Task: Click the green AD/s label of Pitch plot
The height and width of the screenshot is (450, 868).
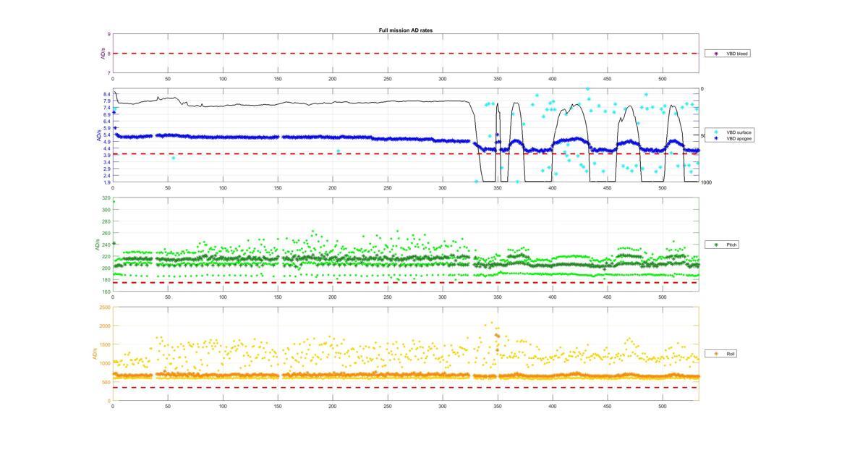Action: (96, 245)
